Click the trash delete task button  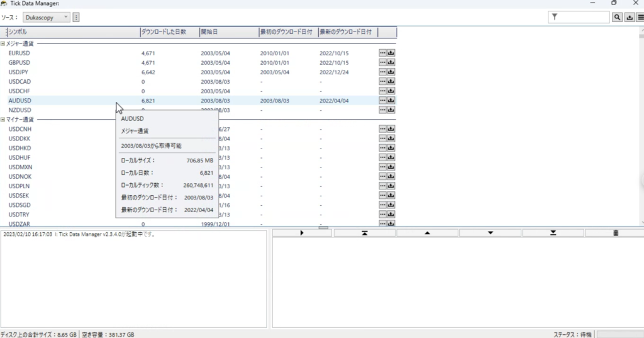[615, 233]
